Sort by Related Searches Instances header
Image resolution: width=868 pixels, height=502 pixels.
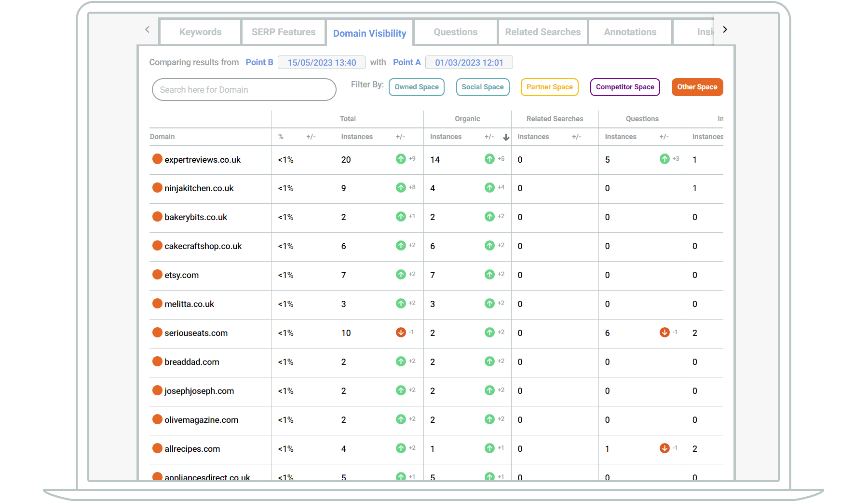[533, 137]
